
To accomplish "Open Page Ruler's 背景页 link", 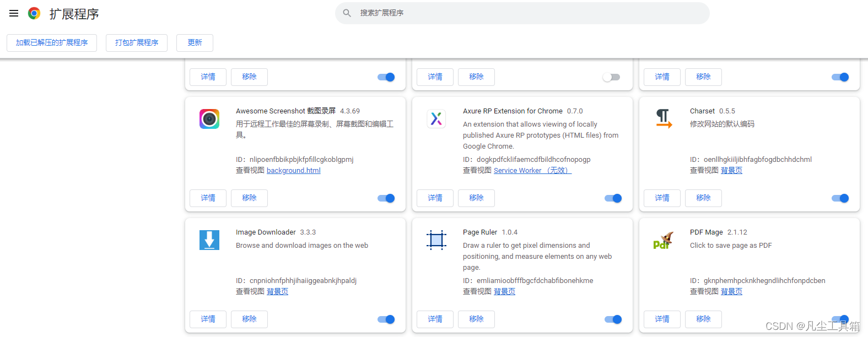I will coord(504,292).
